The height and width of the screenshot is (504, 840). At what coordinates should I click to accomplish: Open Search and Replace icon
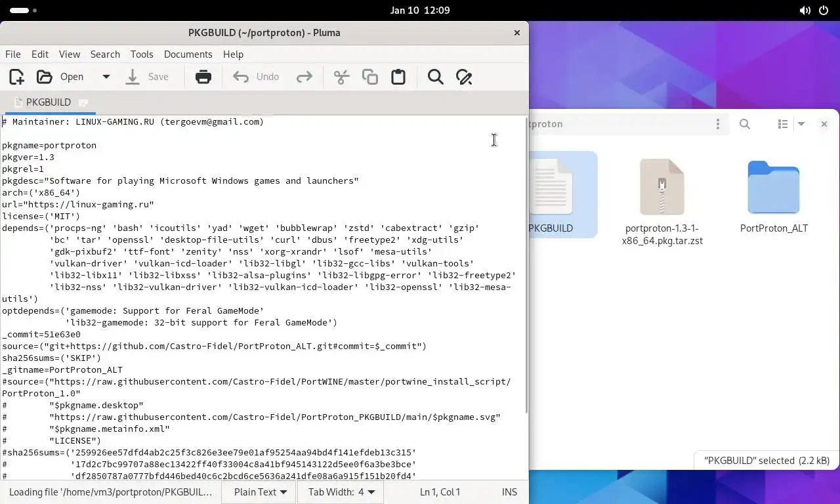(x=464, y=77)
